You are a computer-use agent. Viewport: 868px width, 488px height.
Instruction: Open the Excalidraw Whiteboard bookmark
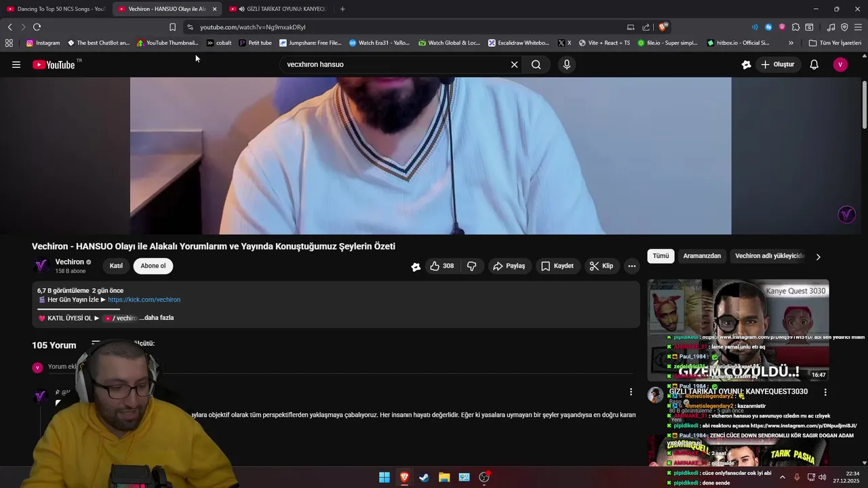tap(518, 43)
